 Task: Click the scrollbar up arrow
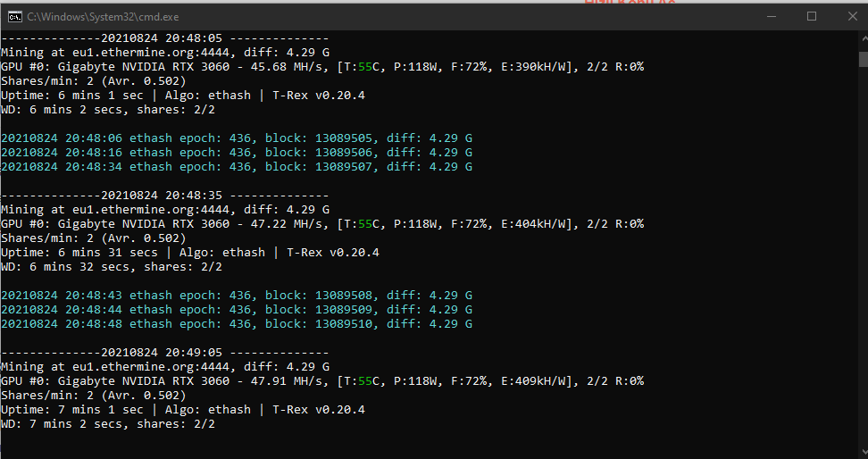(864, 38)
